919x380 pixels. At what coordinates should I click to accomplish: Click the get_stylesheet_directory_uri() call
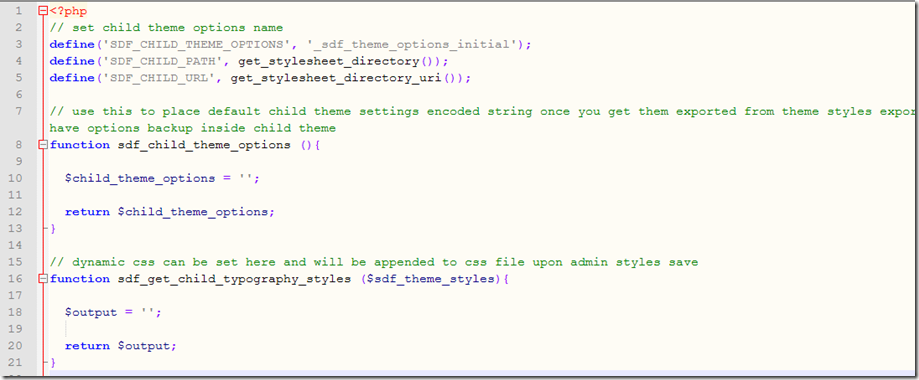(x=344, y=78)
